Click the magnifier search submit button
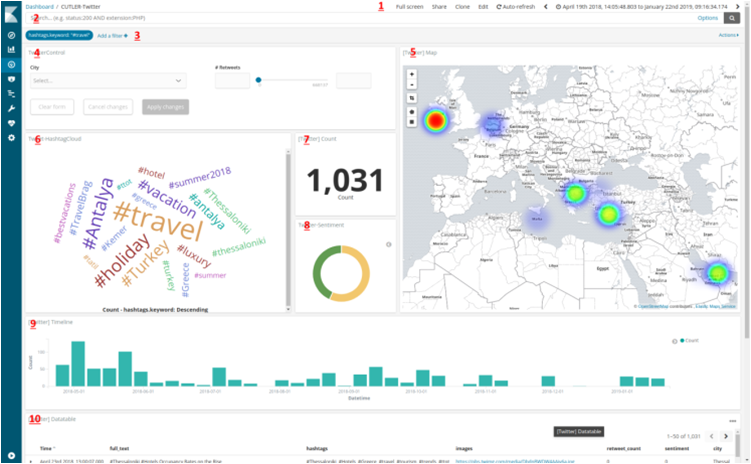 (x=732, y=18)
